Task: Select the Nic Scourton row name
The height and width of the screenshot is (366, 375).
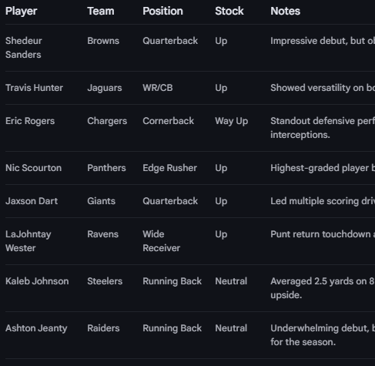Action: click(x=33, y=168)
